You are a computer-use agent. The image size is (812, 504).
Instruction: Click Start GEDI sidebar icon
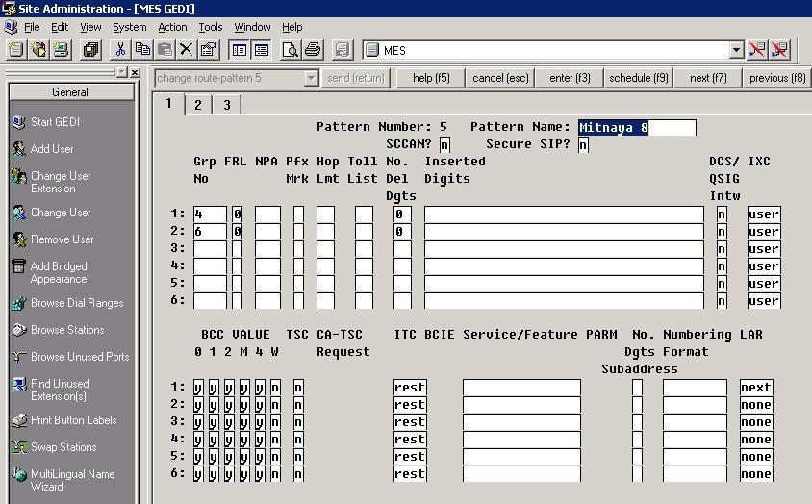click(19, 122)
